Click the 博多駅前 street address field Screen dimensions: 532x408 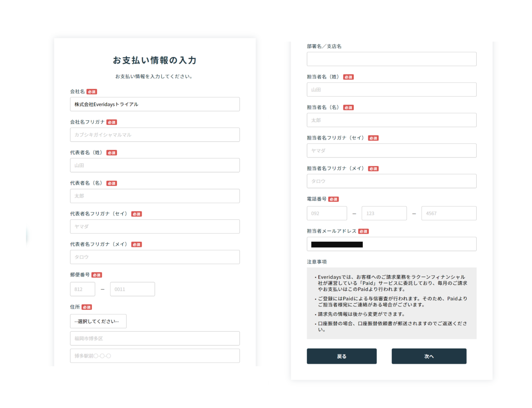point(155,356)
